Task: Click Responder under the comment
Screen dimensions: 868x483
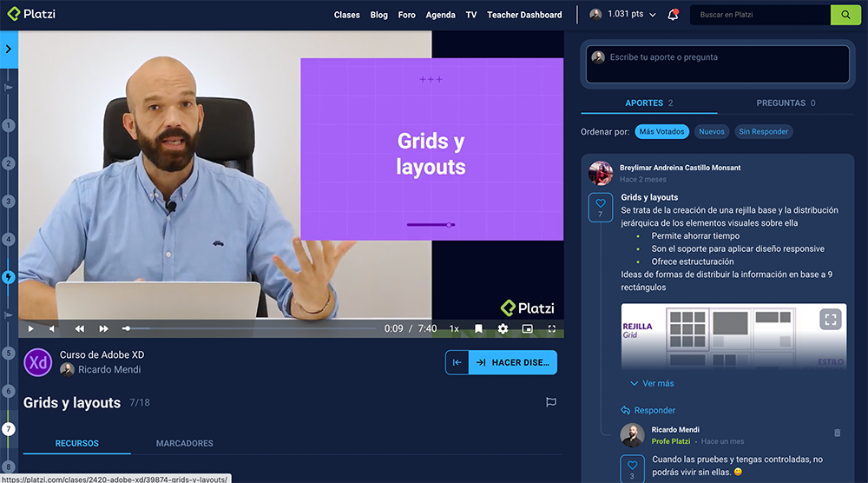Action: [x=654, y=410]
